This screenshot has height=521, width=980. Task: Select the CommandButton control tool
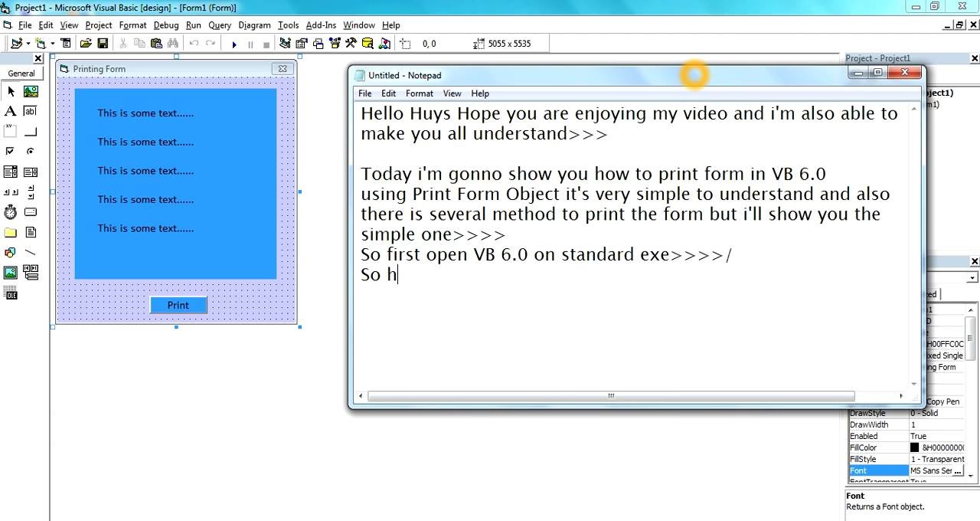[x=31, y=131]
